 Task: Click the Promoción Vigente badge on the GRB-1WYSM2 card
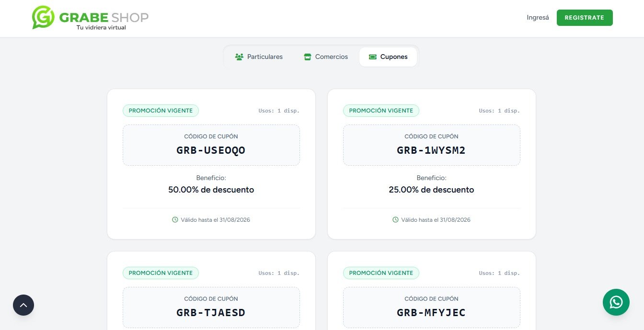(x=381, y=111)
